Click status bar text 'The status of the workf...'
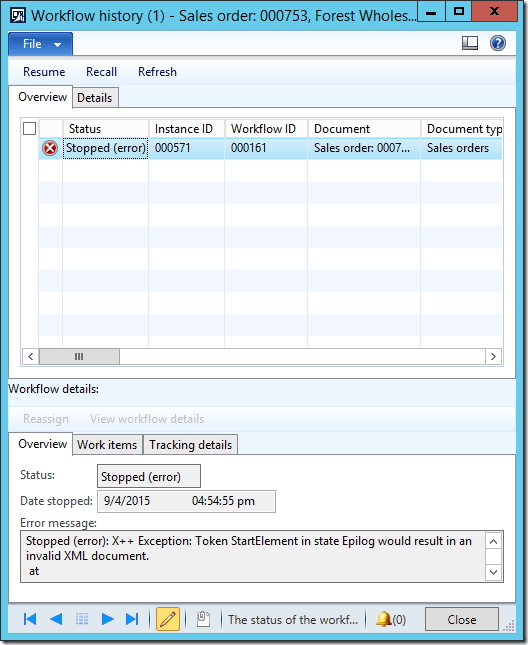 point(293,620)
